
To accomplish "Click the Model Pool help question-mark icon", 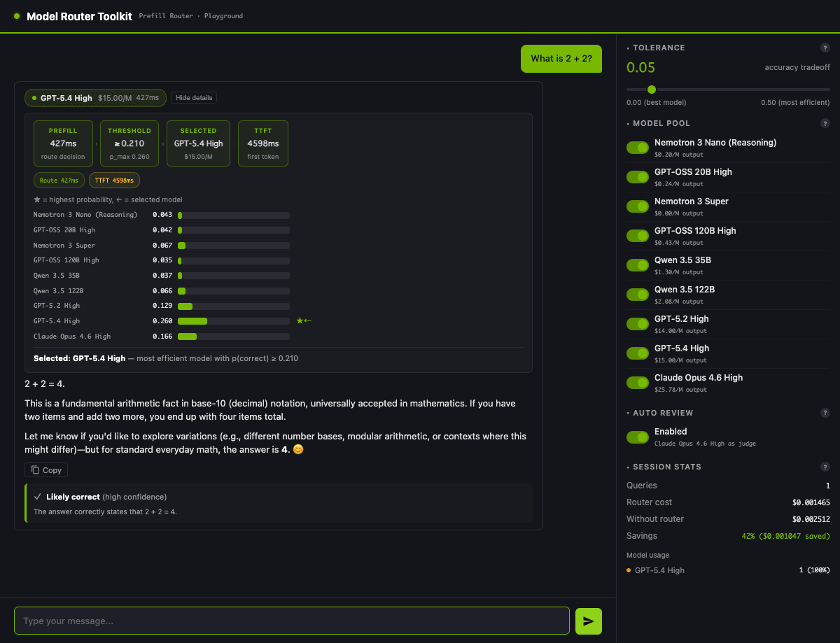I will click(x=825, y=123).
